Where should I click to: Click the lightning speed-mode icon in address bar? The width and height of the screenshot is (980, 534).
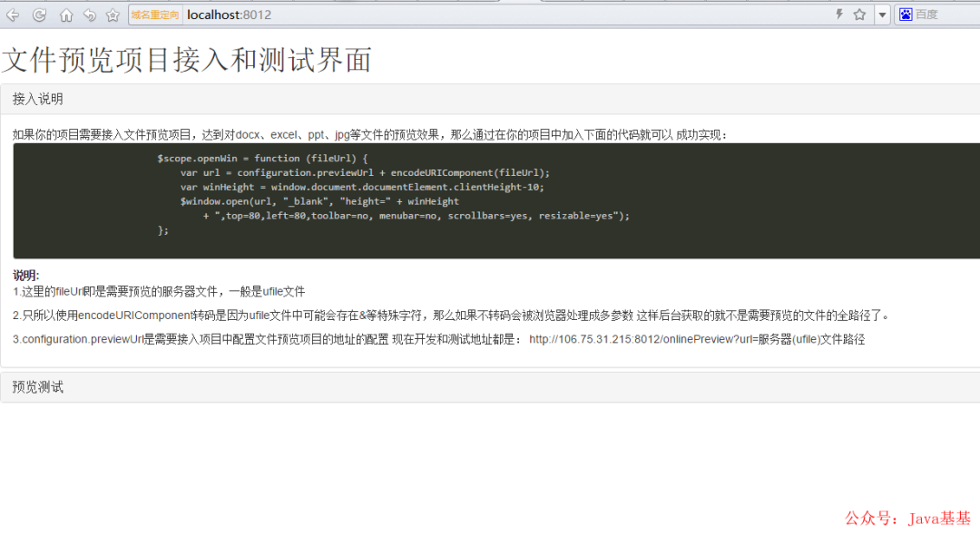839,15
